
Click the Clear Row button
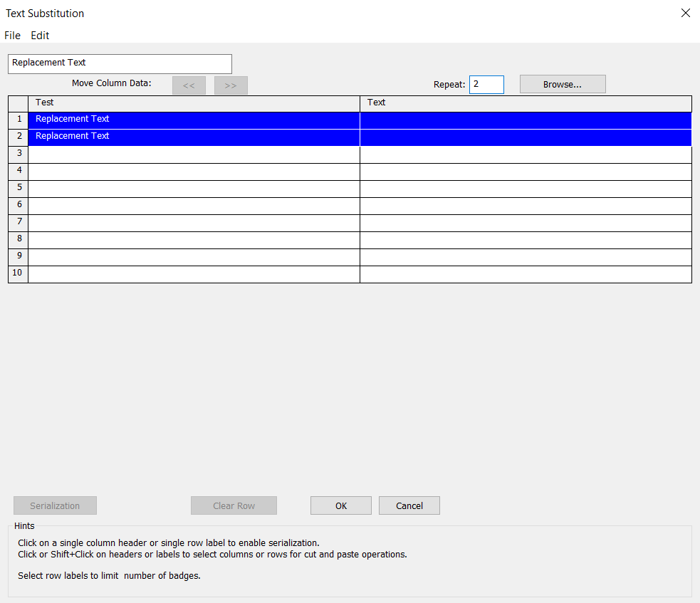coord(234,505)
